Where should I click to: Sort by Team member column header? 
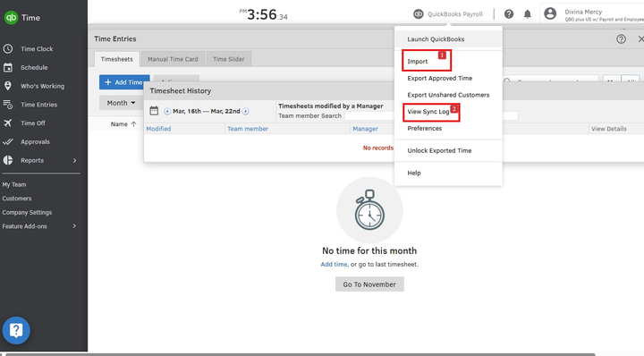pos(248,129)
